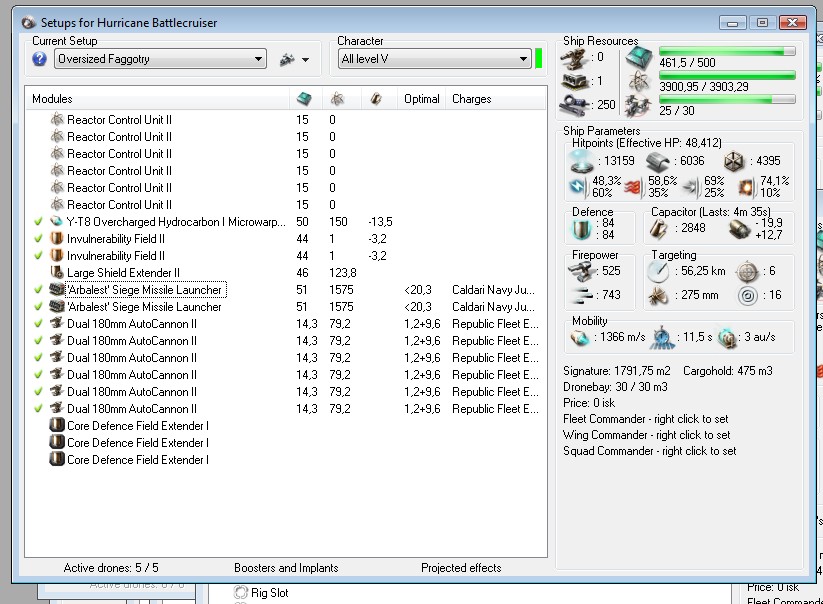Screen dimensions: 823x604
Task: Click the armor hitpoints icon
Action: (x=657, y=161)
